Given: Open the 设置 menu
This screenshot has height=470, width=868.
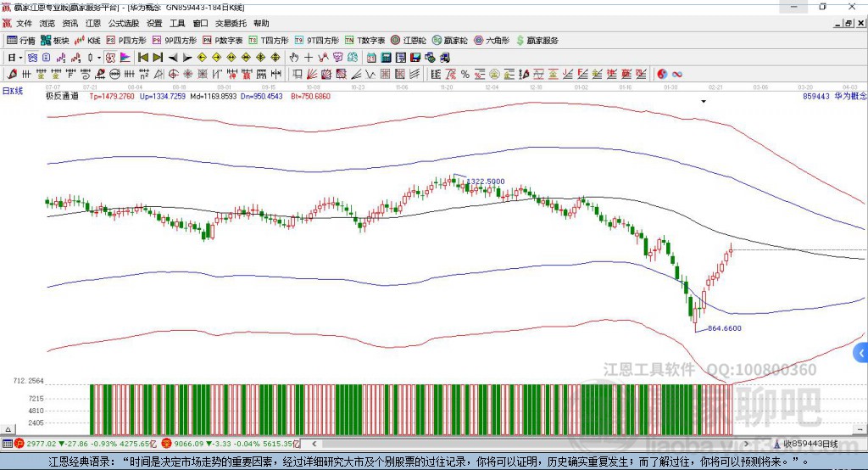Looking at the screenshot, I should (154, 23).
